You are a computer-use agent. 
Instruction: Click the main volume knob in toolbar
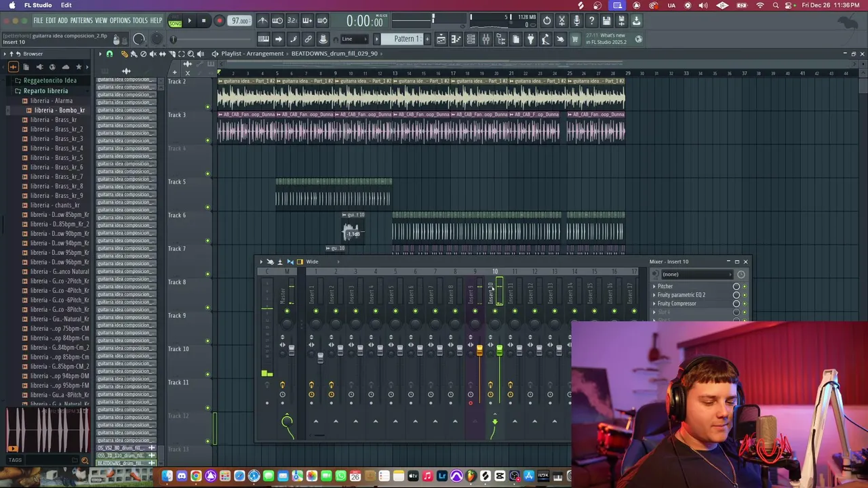[x=138, y=39]
